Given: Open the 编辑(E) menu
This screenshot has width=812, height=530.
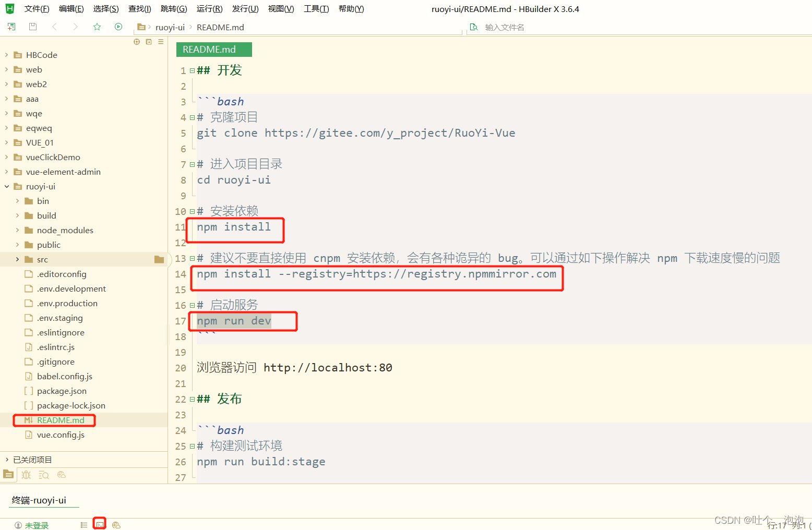Looking at the screenshot, I should [x=71, y=9].
